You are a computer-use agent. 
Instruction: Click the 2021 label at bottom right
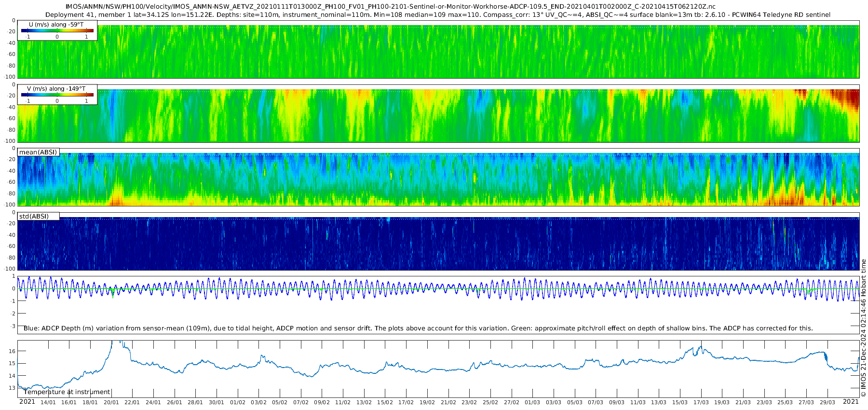point(851,402)
